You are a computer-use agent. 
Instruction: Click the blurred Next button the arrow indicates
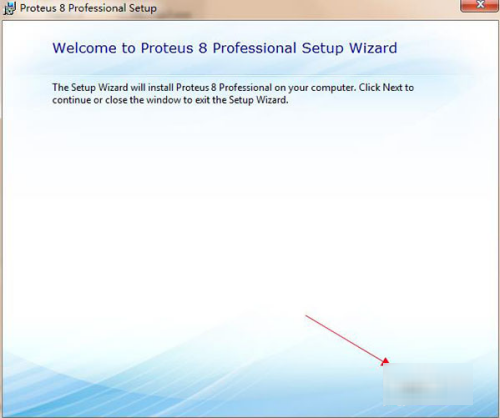[x=428, y=384]
